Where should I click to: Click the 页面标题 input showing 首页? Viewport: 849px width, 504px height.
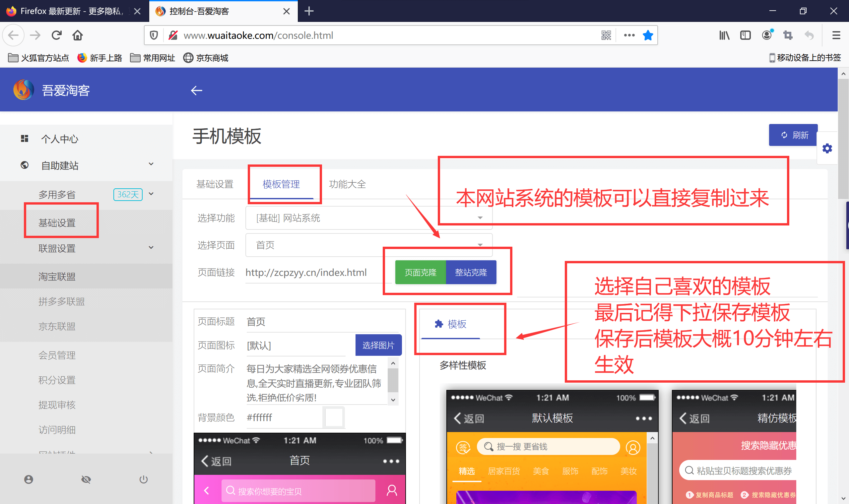[322, 321]
